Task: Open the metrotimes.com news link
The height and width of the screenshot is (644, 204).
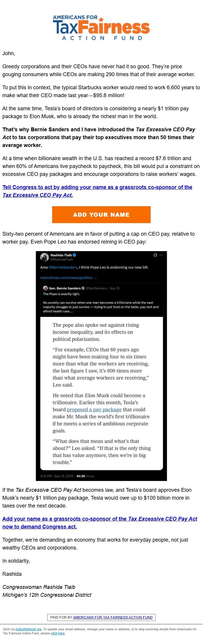Action: click(68, 278)
